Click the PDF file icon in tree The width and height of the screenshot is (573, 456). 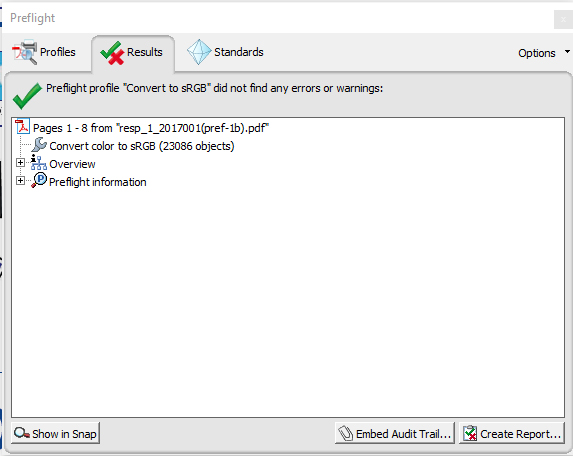click(22, 127)
